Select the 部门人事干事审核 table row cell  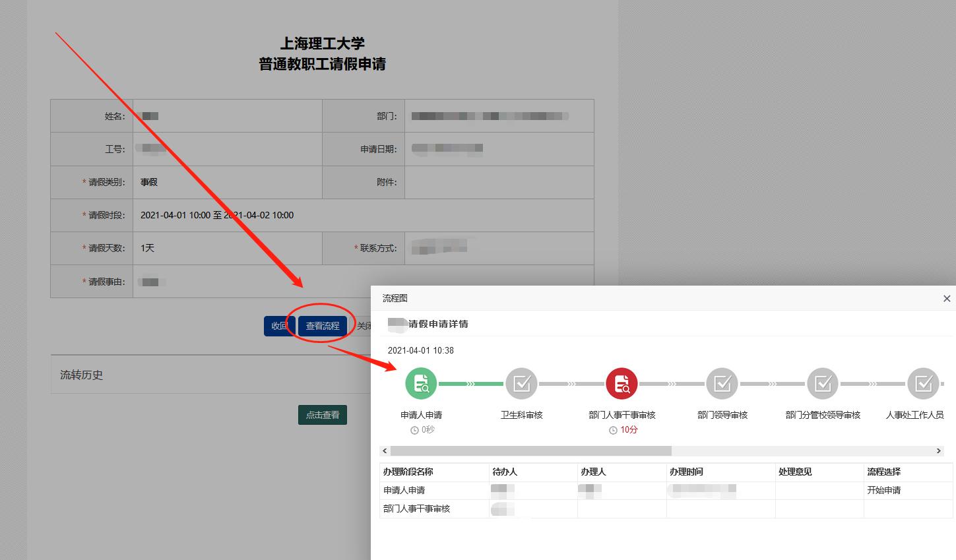[x=434, y=509]
